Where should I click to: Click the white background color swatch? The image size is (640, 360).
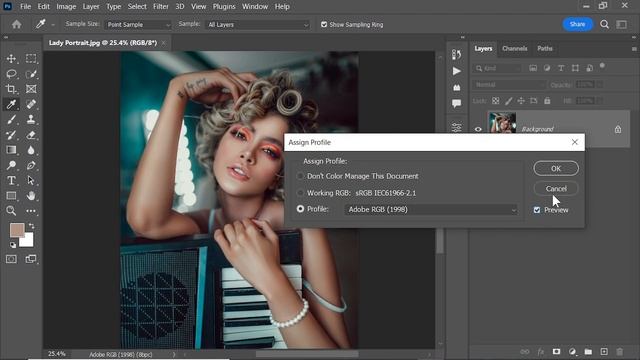(x=27, y=241)
